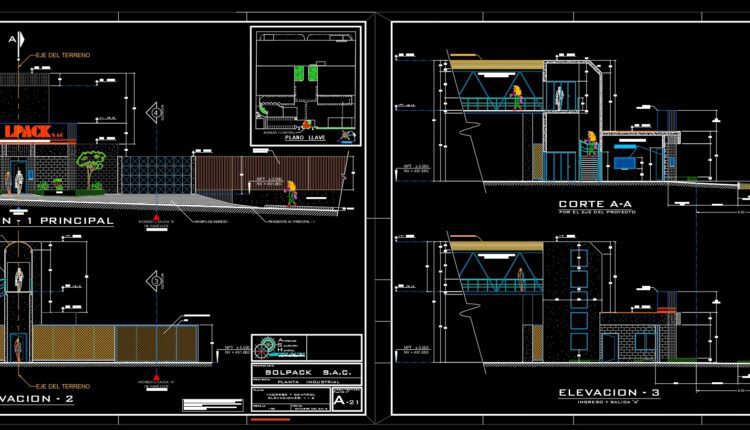
Task: Select the upper 'EJE DEL TERRENO' label
Action: (x=63, y=55)
